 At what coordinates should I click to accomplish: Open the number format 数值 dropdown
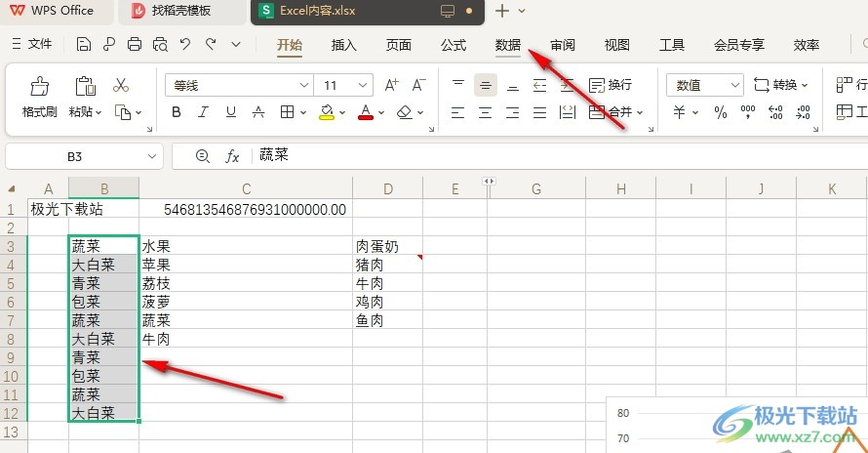coord(733,86)
